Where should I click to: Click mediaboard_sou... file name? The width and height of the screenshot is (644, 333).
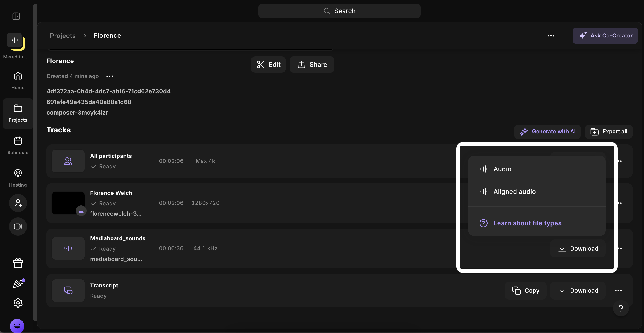(x=116, y=259)
